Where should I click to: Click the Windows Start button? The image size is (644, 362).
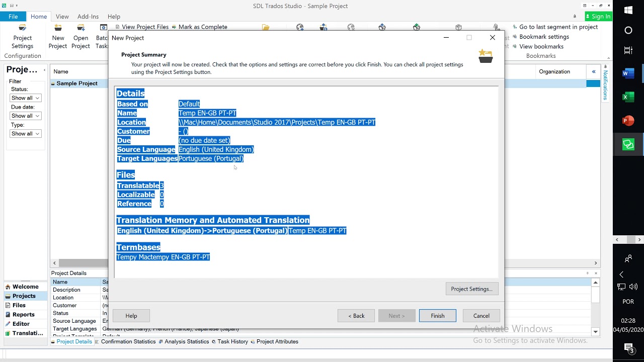628,10
